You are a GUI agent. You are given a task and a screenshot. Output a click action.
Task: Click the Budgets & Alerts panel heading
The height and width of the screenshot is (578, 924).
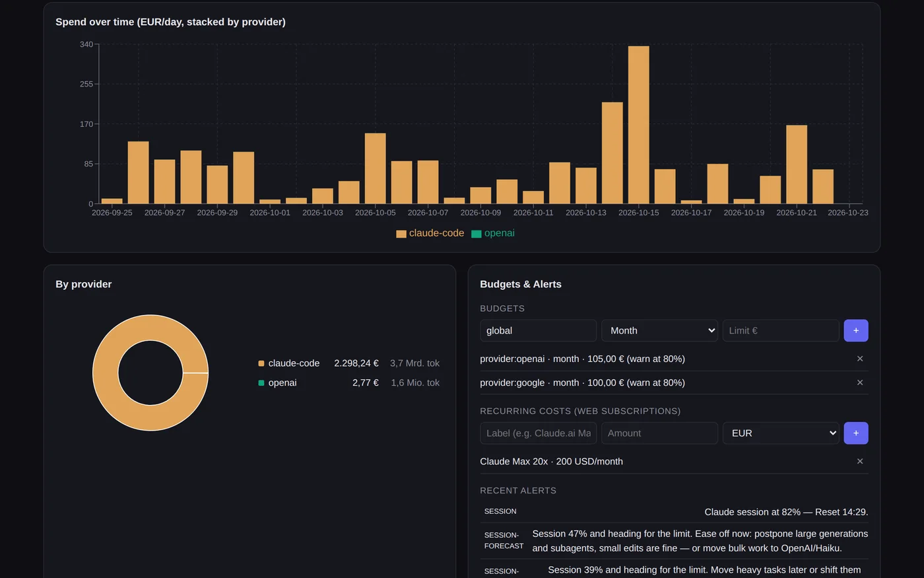pos(521,284)
